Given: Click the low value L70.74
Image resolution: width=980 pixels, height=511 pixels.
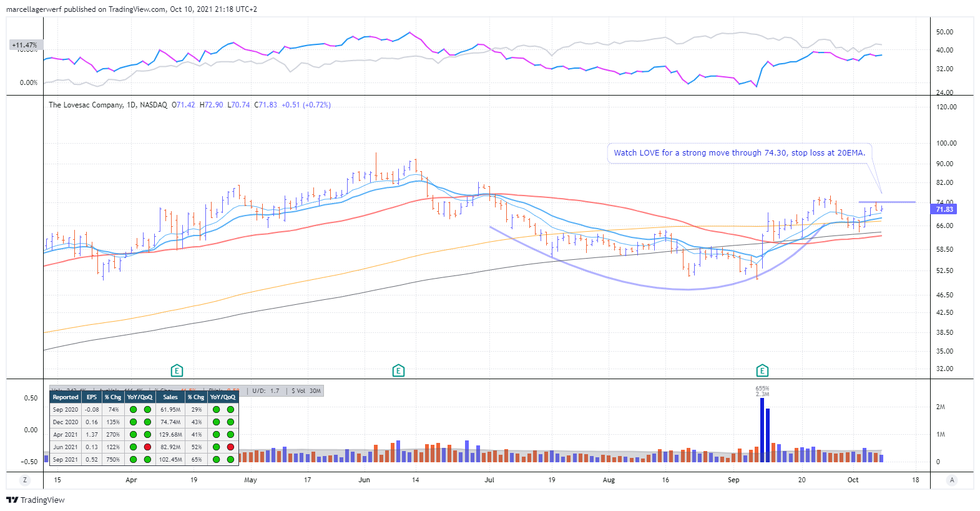Looking at the screenshot, I should (x=238, y=105).
